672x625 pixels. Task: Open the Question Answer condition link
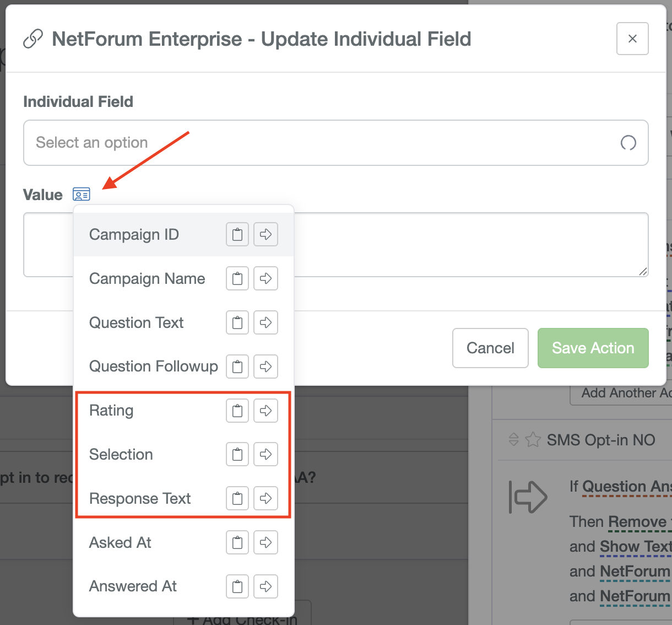click(x=627, y=487)
